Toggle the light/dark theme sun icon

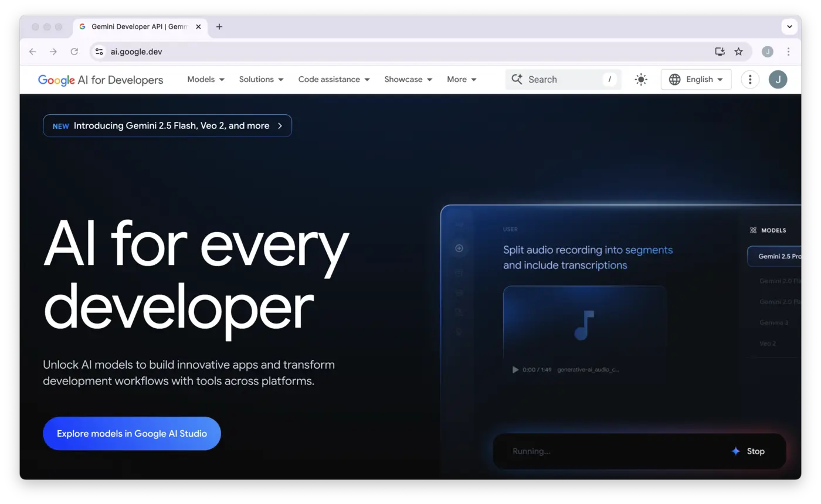tap(641, 80)
